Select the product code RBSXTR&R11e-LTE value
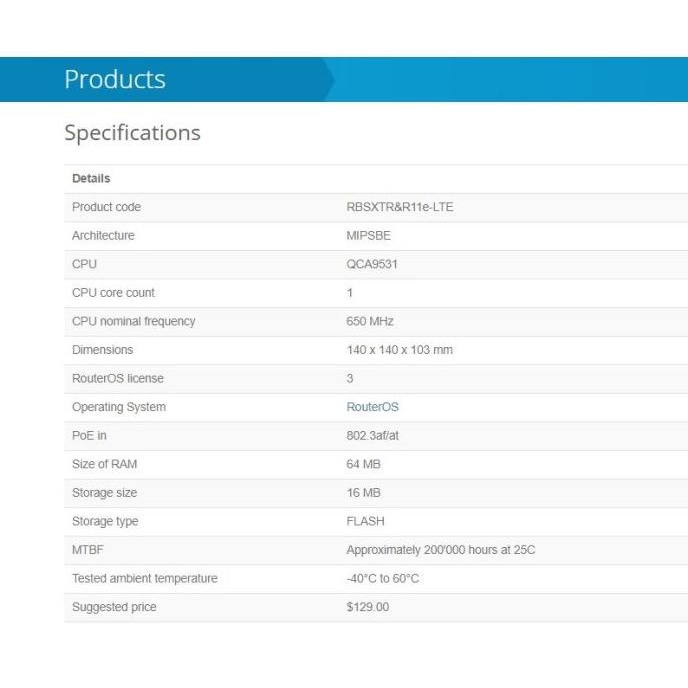Image resolution: width=688 pixels, height=688 pixels. (399, 207)
